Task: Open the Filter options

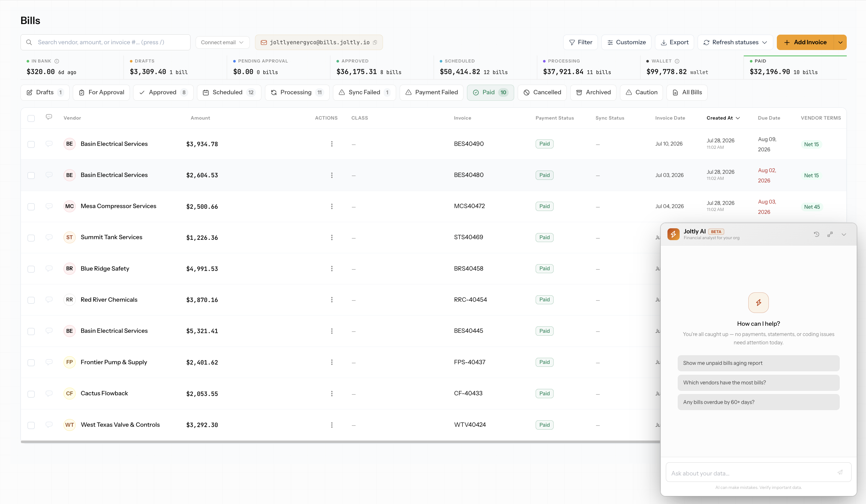Action: pyautogui.click(x=581, y=42)
